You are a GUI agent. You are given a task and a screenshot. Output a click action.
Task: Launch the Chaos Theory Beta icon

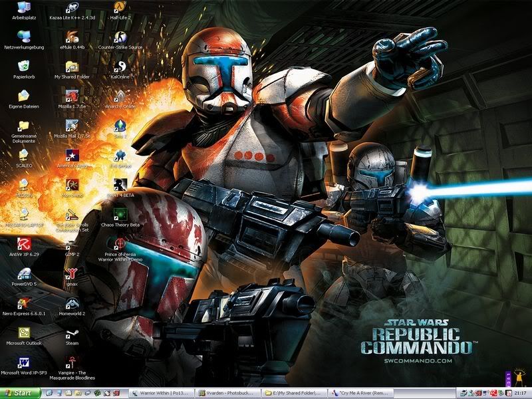[120, 217]
